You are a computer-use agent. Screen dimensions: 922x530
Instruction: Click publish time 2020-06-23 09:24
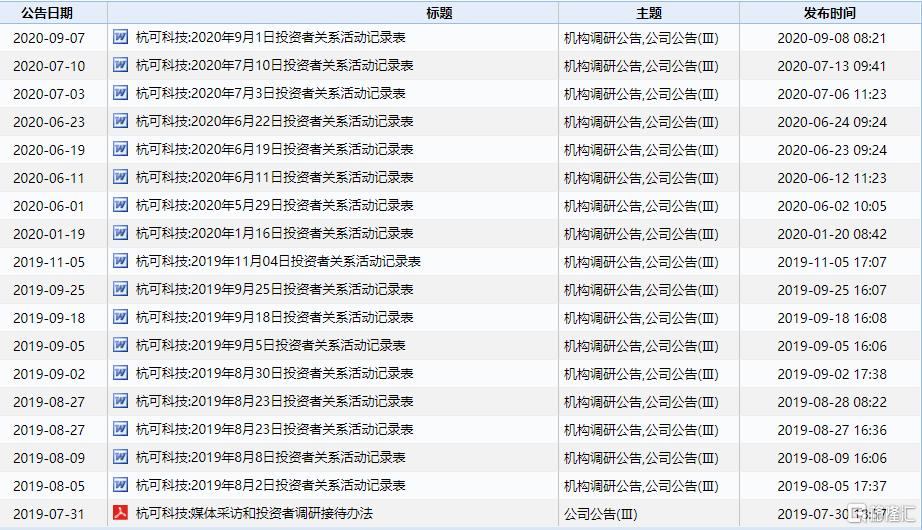831,150
